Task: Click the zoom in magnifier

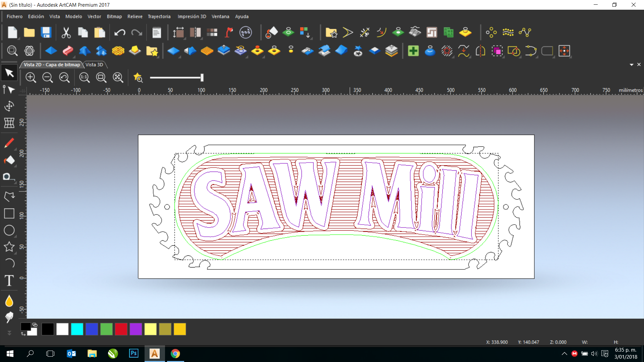Action: 31,78
